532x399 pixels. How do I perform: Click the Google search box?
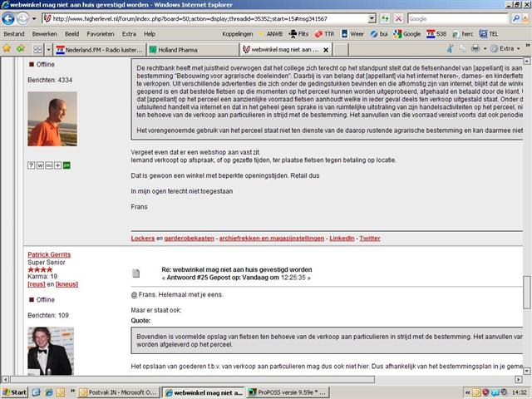pyautogui.click(x=458, y=18)
